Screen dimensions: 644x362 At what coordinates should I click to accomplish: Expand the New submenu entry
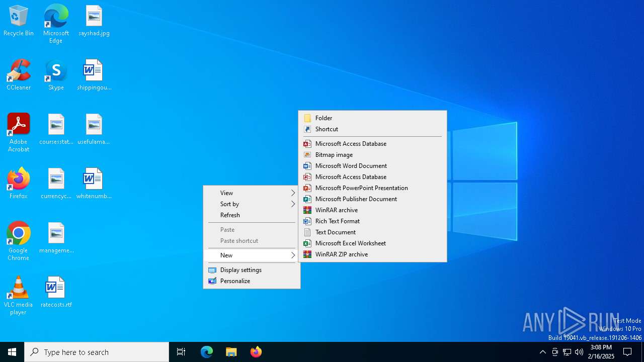pos(252,255)
